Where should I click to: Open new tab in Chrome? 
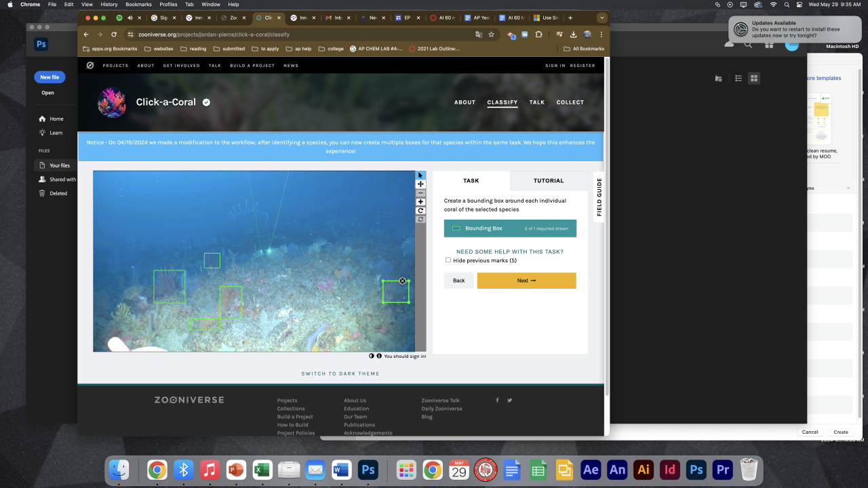[x=570, y=18]
